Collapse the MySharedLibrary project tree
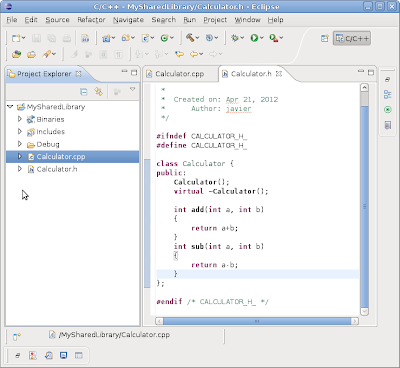Screen dimensions: 400x368 10,107
